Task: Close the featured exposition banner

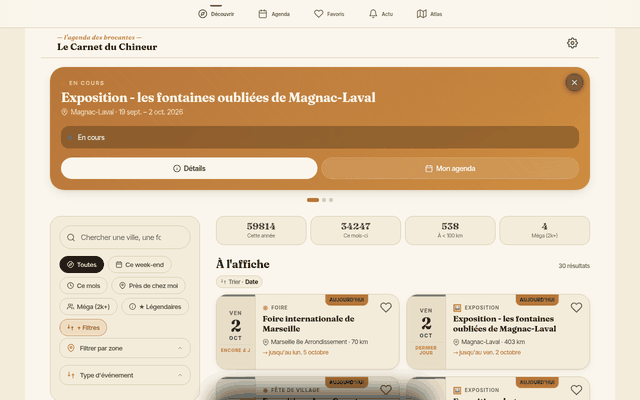Action: coord(574,82)
